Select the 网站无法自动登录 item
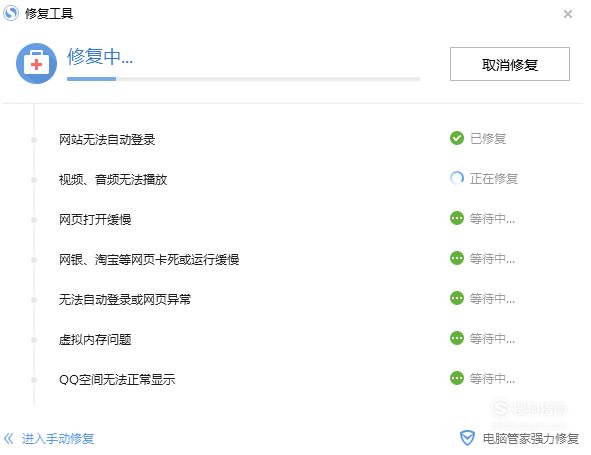 click(x=107, y=139)
